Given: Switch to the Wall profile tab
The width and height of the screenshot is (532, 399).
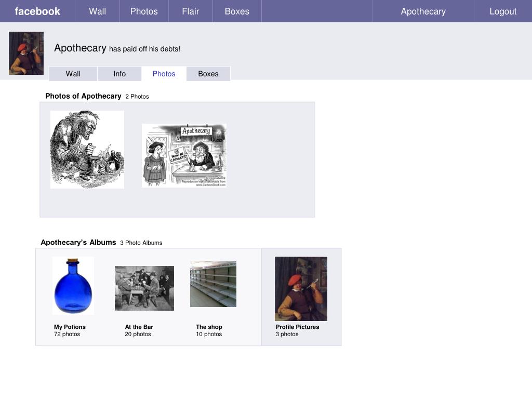Looking at the screenshot, I should [x=73, y=74].
